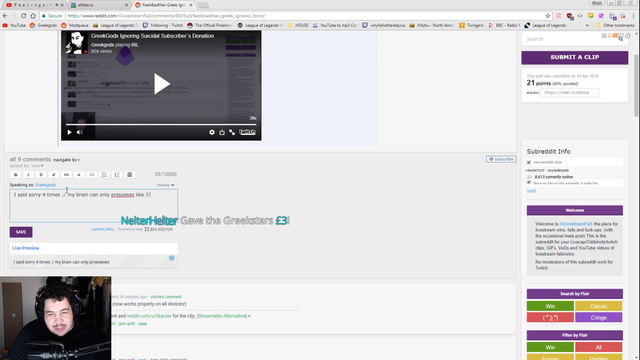Insert a bulleted list in the comment editor
The height and width of the screenshot is (360, 640).
coord(104,175)
